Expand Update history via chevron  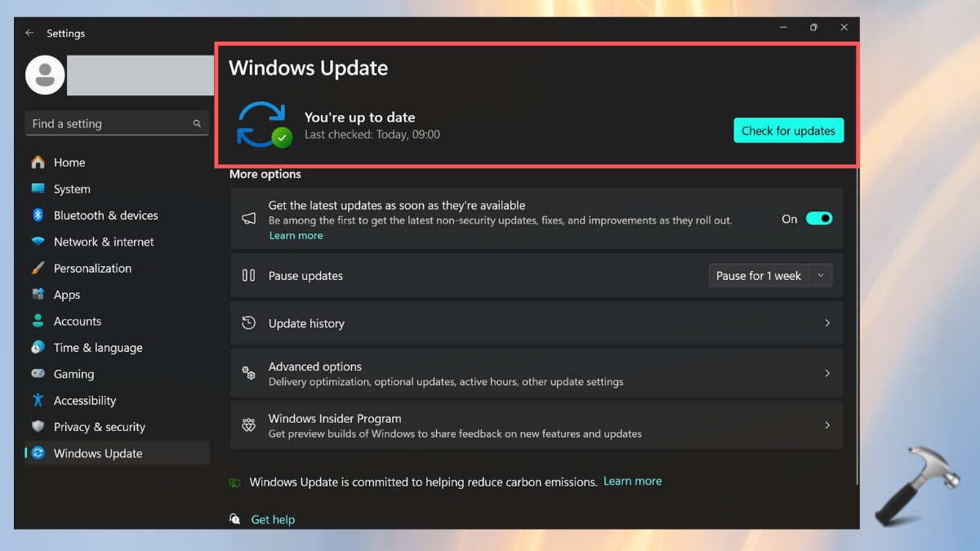[827, 323]
